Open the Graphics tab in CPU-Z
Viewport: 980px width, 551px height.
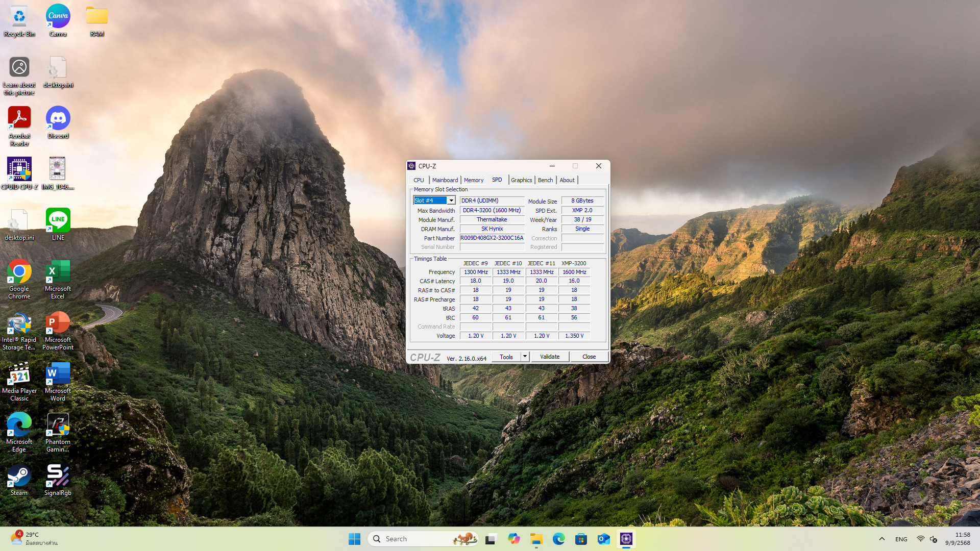521,180
